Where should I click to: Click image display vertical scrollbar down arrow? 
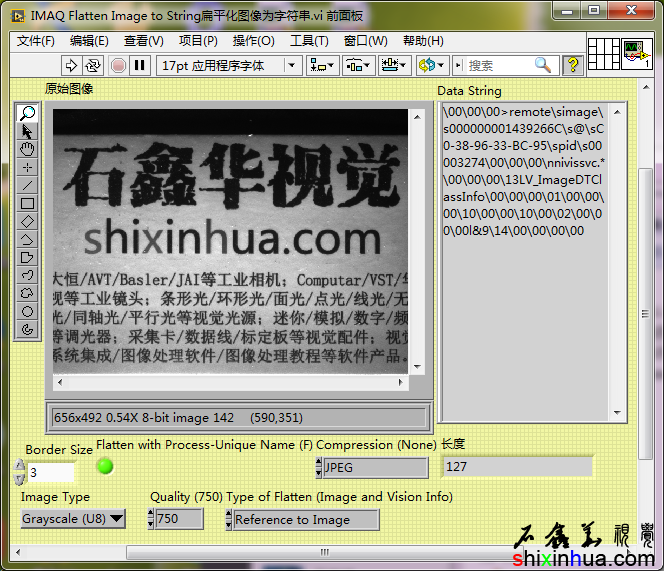point(417,367)
